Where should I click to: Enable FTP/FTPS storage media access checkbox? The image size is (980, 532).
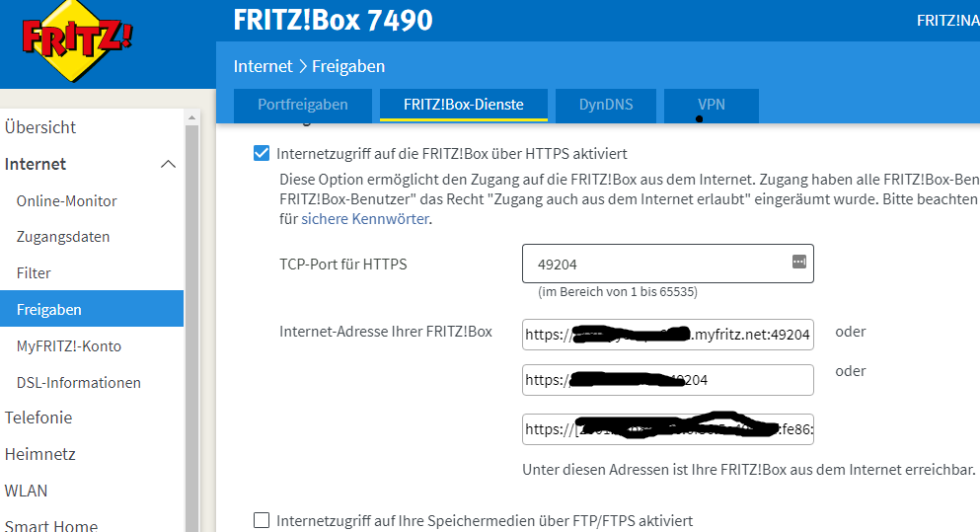[262, 520]
